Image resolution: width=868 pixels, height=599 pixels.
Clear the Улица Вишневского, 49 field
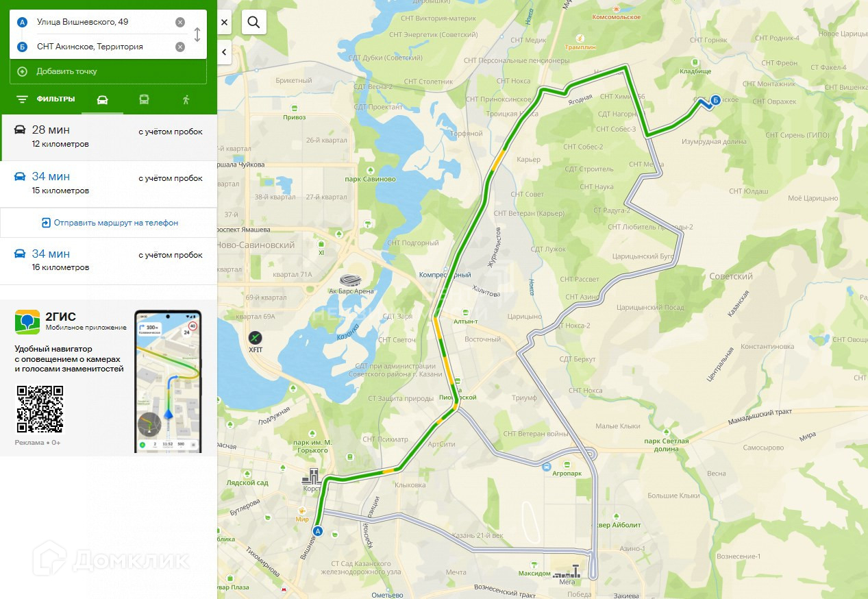click(x=180, y=22)
